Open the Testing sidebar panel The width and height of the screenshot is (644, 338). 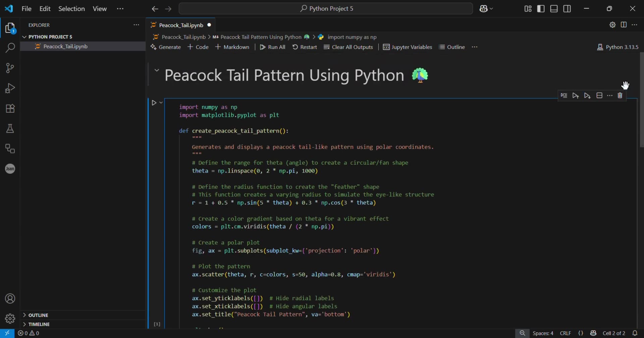pos(10,128)
